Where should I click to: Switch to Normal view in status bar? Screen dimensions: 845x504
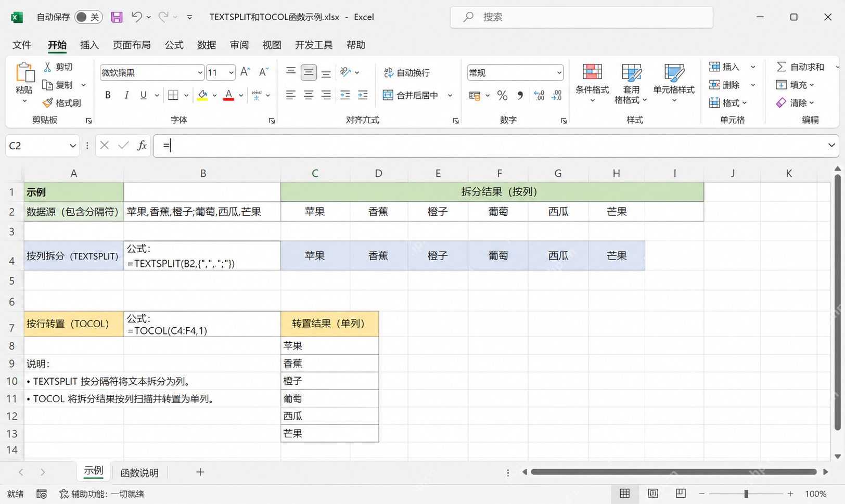625,494
